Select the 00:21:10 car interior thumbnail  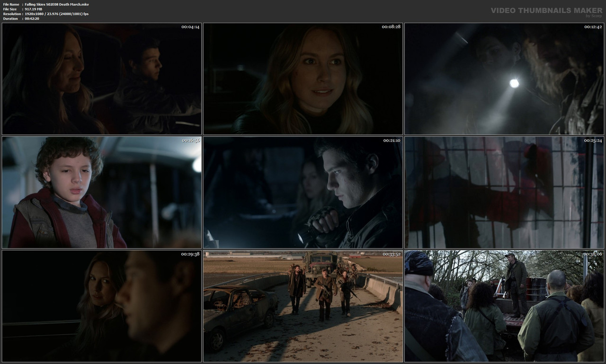tap(303, 193)
